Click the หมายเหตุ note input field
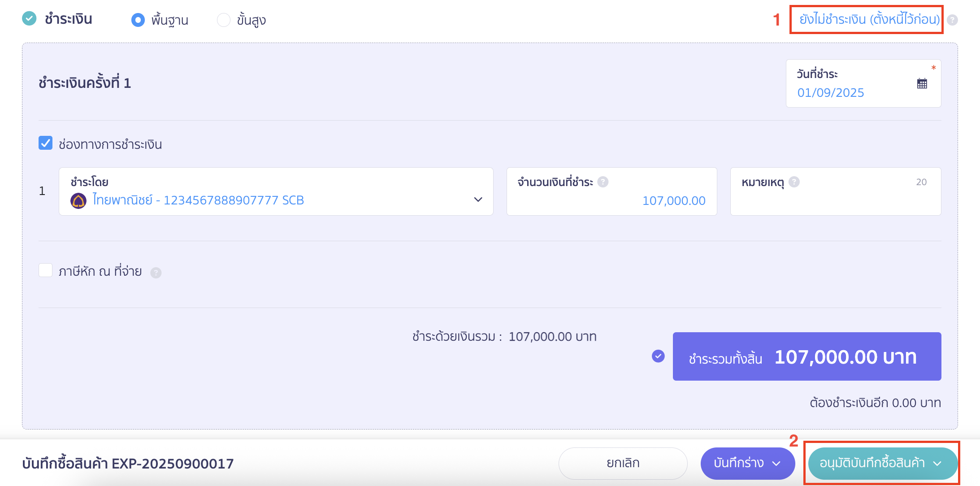Screen dimensions: 980x486 (835, 200)
